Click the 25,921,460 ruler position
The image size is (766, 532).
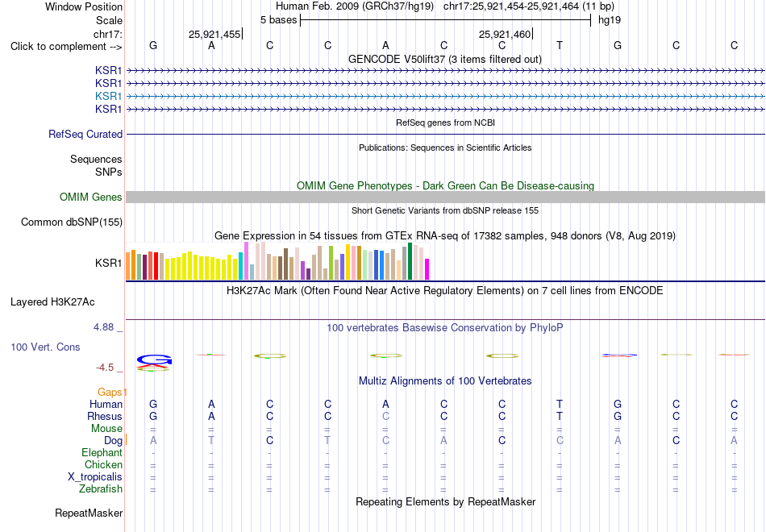pyautogui.click(x=505, y=34)
